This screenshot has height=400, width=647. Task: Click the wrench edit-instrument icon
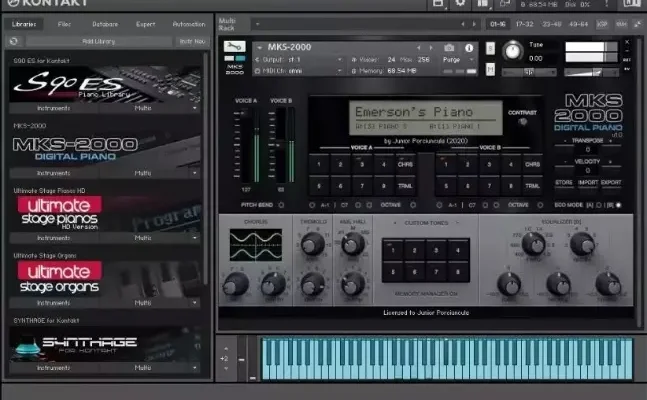pyautogui.click(x=233, y=47)
